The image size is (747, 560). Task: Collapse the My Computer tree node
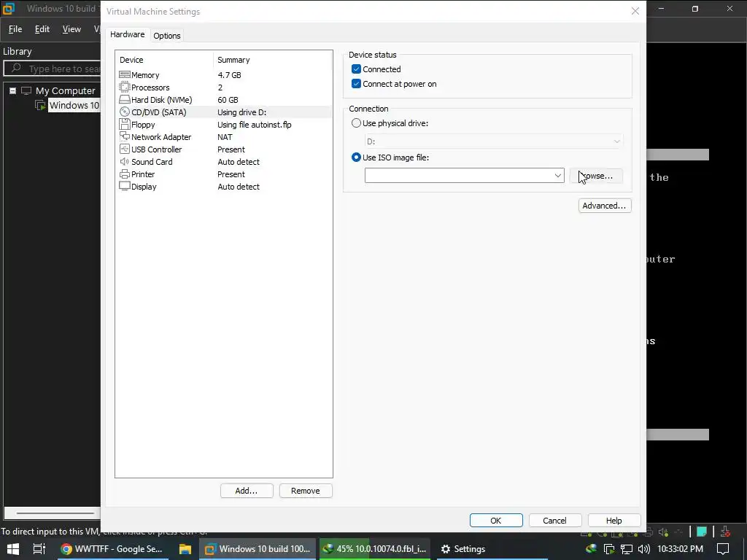tap(13, 90)
